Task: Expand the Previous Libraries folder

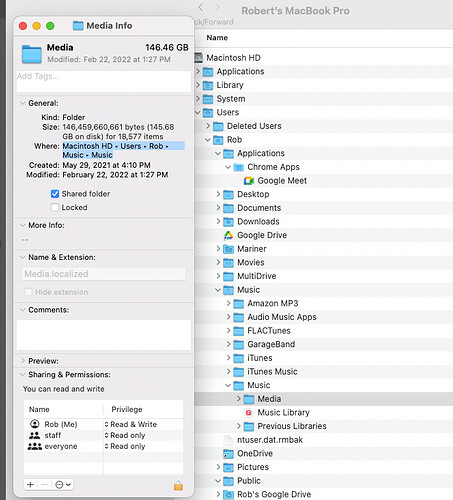Action: click(239, 426)
